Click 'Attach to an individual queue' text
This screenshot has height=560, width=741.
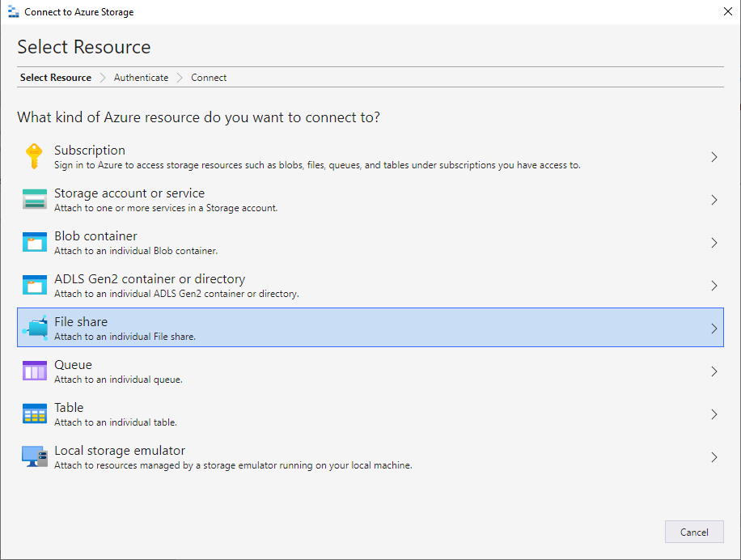[118, 380]
